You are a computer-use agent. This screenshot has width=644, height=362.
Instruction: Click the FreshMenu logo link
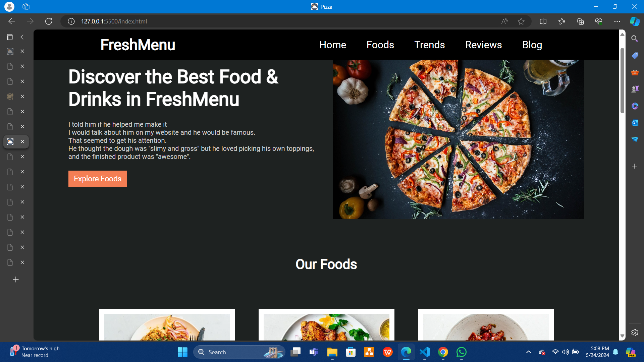click(x=138, y=45)
